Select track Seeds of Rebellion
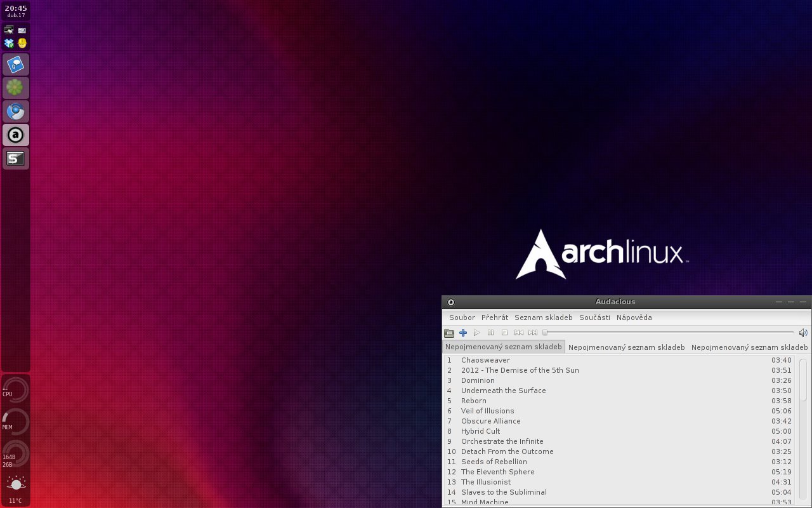Screen dimensions: 812x508 (619, 462)
